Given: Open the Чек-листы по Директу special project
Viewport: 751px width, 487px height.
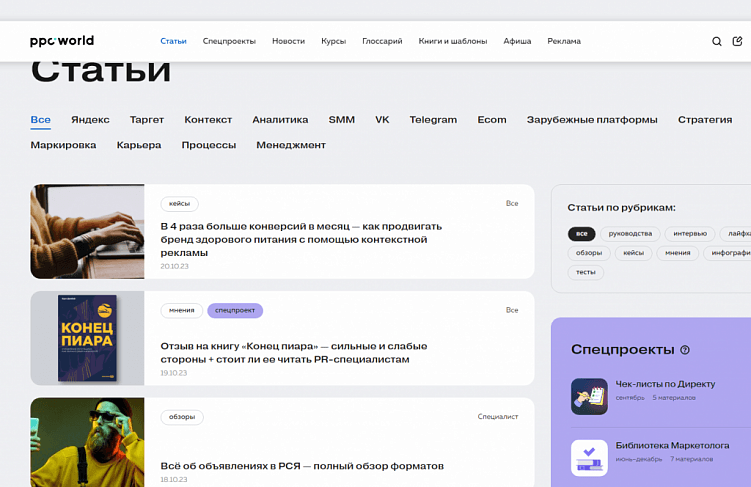Looking at the screenshot, I should click(x=665, y=384).
